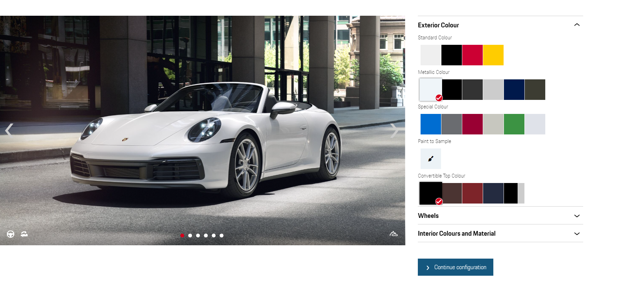
Task: Choose the metallic silver swatch
Action: tap(493, 90)
